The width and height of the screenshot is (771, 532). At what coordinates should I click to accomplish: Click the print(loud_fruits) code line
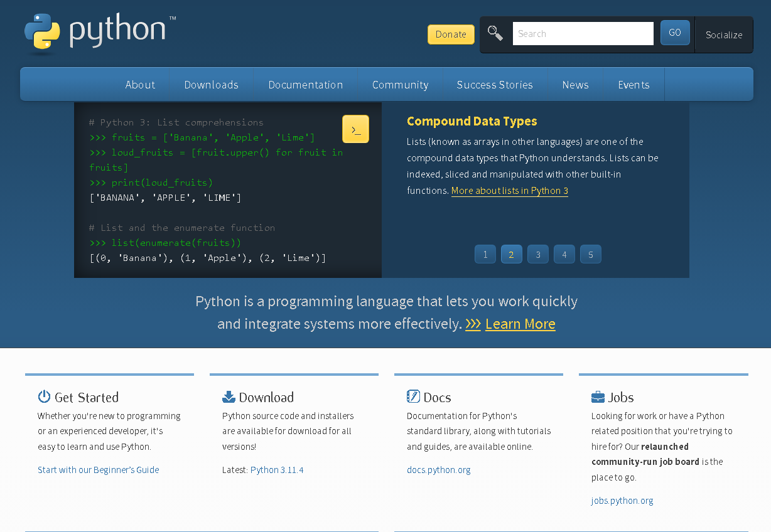tap(151, 183)
